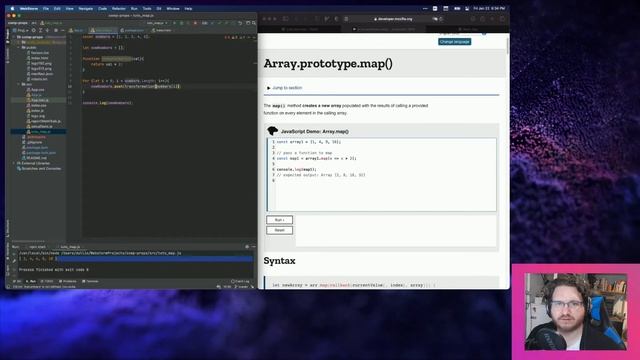
Task: Switch to first editor tab in WebStorm
Action: click(76, 30)
